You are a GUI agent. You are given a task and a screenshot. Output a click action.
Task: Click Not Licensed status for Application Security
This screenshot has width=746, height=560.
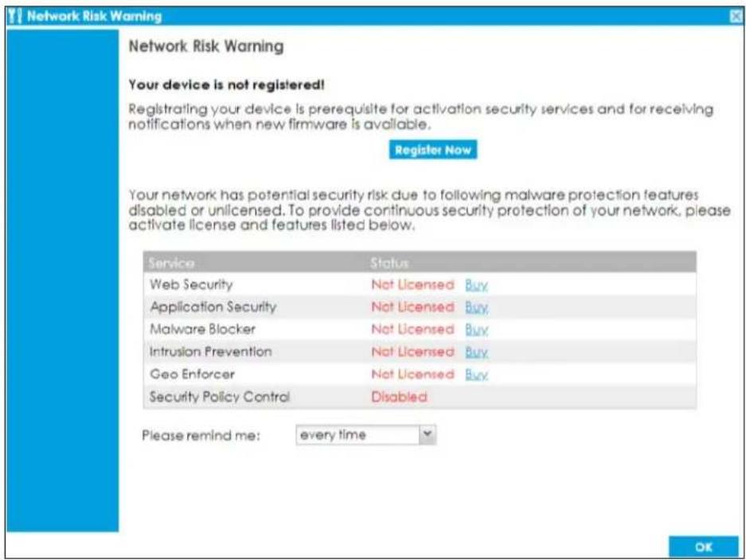(x=412, y=306)
